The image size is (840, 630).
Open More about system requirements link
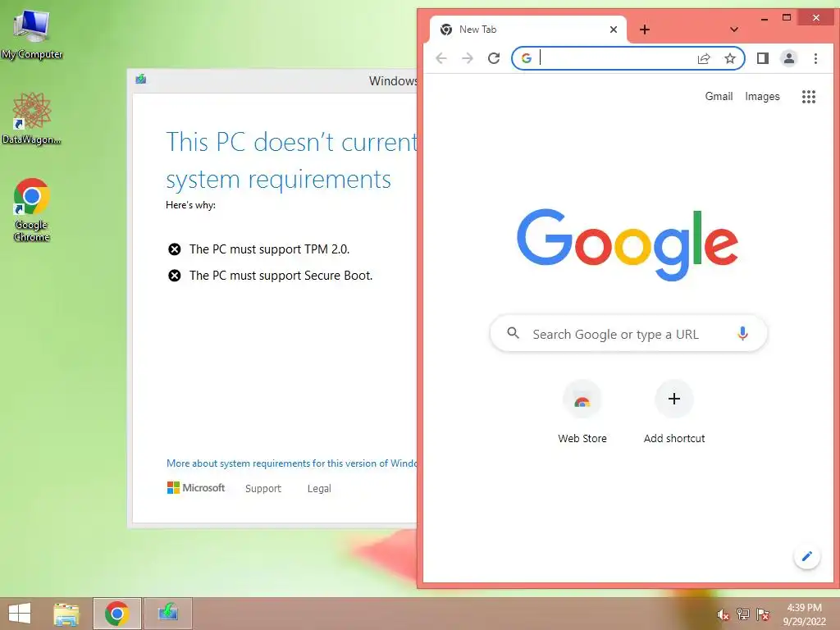point(291,463)
